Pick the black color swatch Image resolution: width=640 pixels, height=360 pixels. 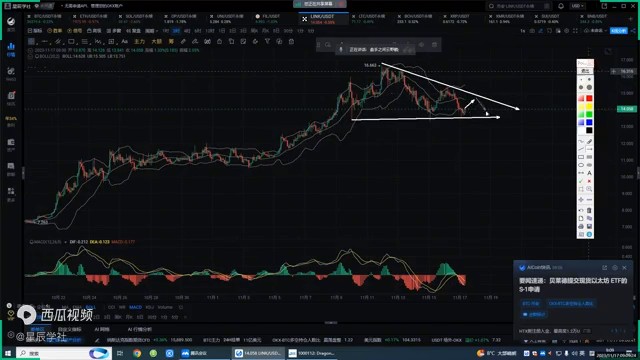589,131
